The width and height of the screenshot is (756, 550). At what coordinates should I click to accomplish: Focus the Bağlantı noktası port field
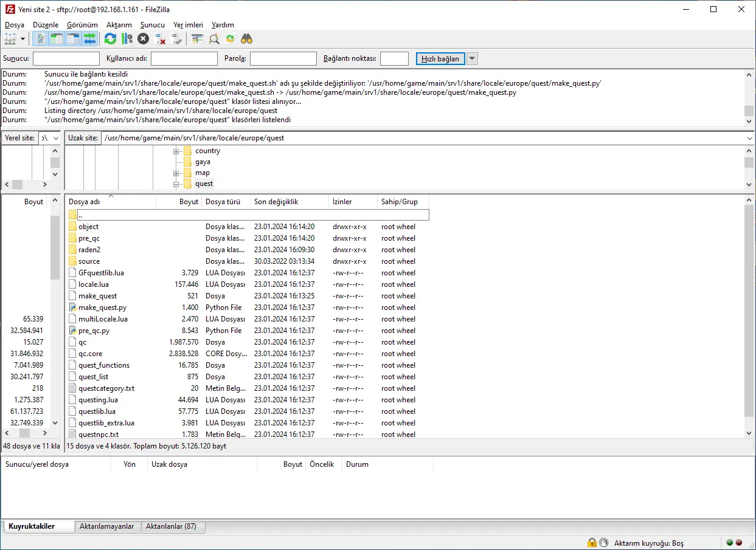pos(394,58)
